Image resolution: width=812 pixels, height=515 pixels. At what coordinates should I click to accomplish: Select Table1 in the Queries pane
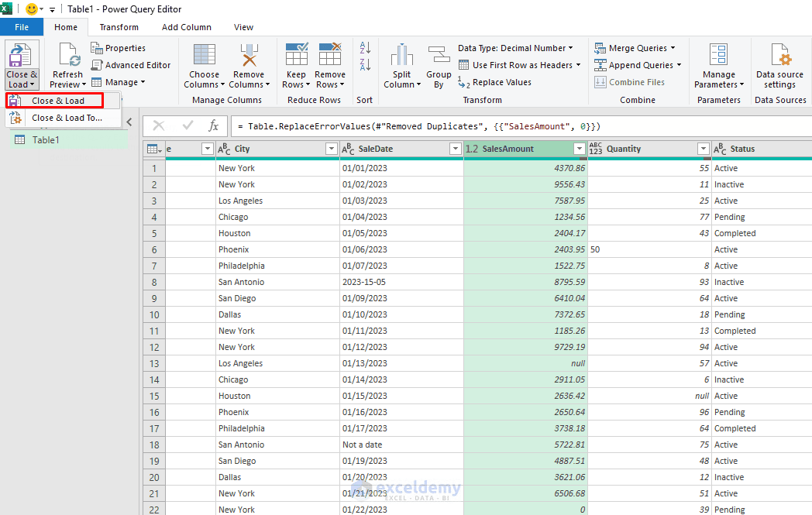69,139
